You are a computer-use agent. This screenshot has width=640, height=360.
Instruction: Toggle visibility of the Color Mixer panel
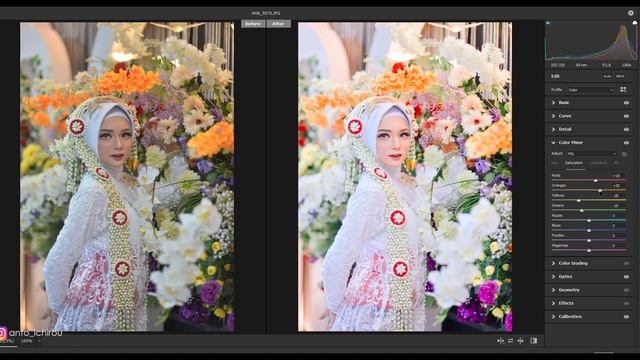tap(626, 143)
